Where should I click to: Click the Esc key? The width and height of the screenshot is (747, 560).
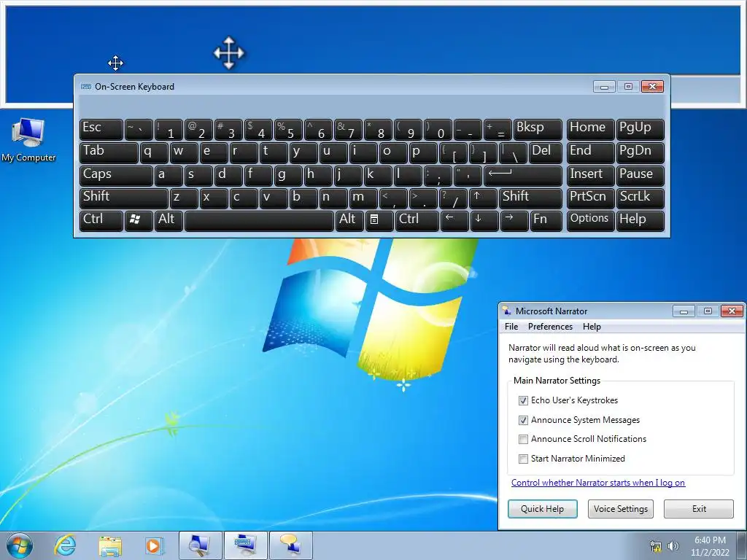click(x=101, y=129)
